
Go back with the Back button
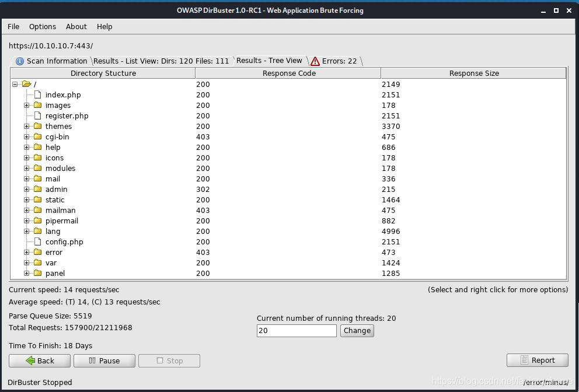click(x=40, y=360)
